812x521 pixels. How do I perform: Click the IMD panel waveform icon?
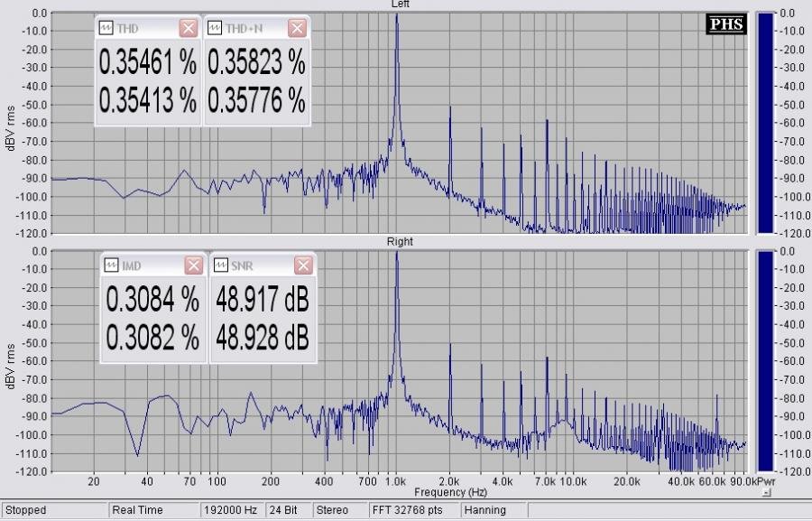point(112,265)
